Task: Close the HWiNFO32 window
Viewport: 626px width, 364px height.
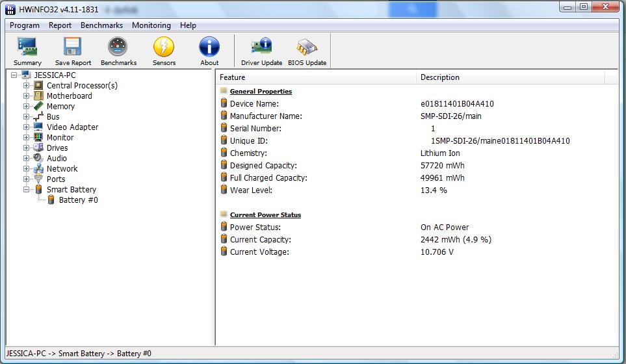Action: [606, 6]
